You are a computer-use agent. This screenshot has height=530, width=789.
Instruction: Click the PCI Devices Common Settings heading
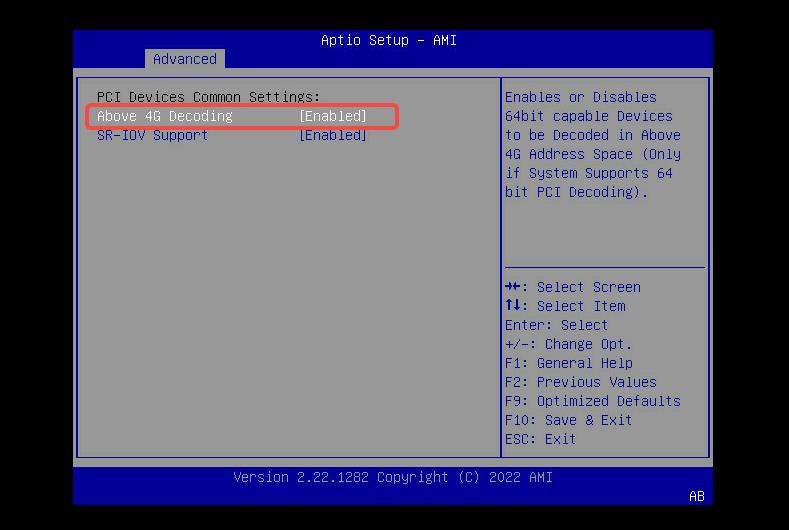click(x=208, y=97)
